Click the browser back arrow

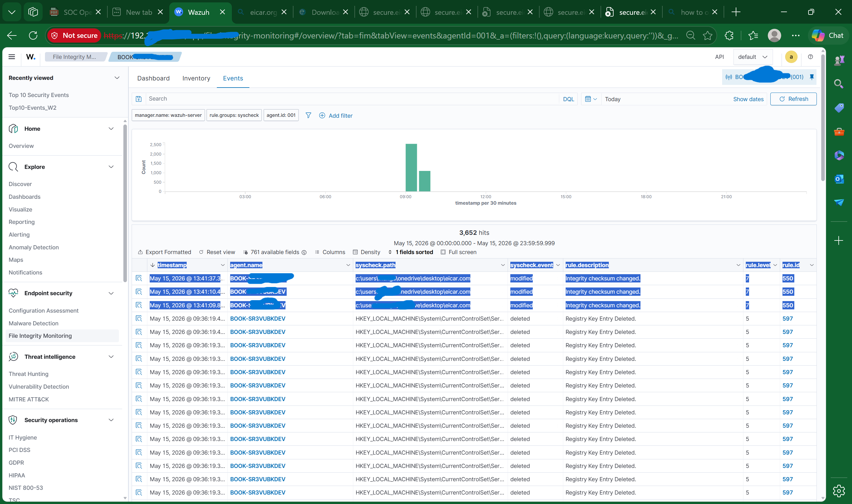click(12, 35)
